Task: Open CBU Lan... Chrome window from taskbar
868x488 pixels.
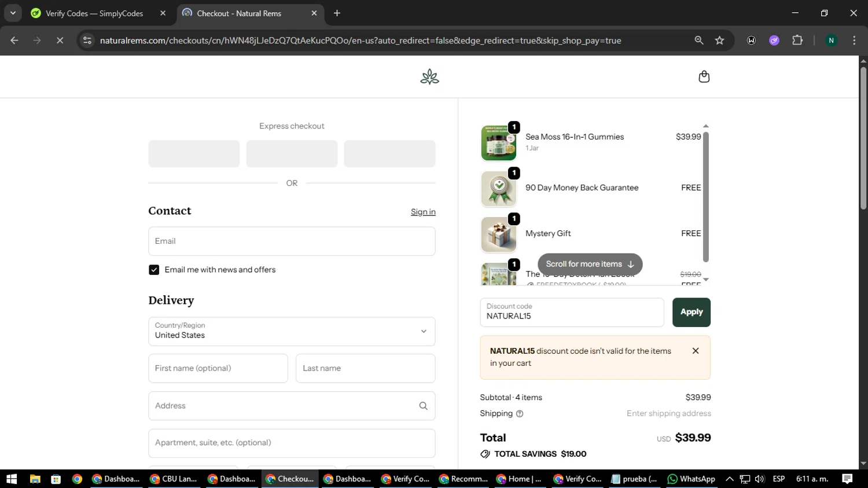Action: click(174, 479)
